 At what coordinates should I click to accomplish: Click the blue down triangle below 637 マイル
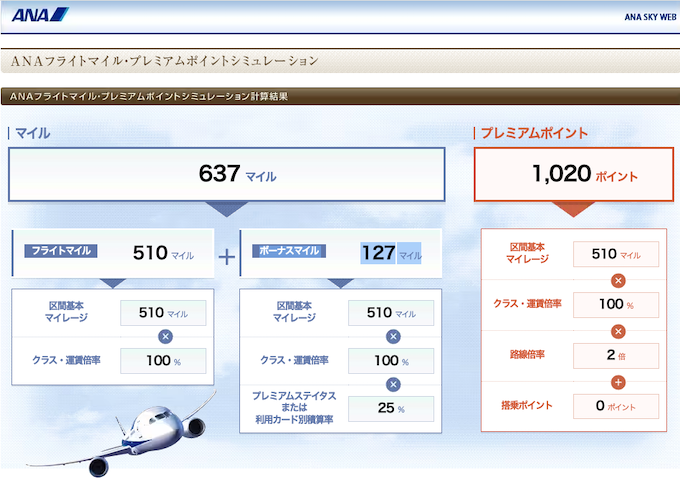coord(226,209)
